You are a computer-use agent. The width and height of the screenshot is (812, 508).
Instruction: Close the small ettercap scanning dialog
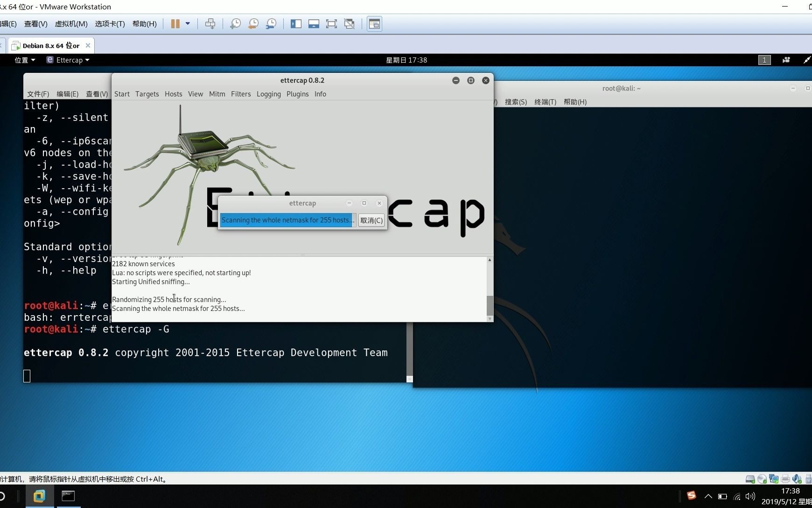click(379, 203)
